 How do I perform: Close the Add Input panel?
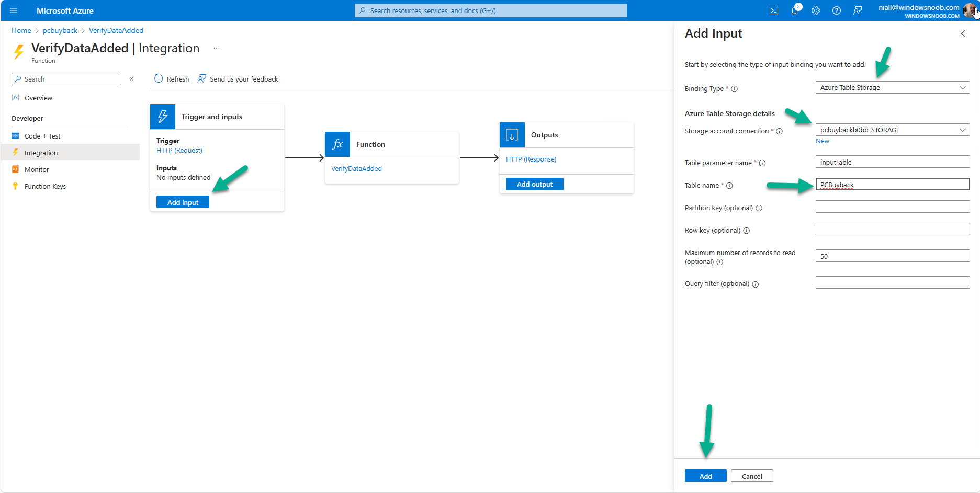(962, 33)
